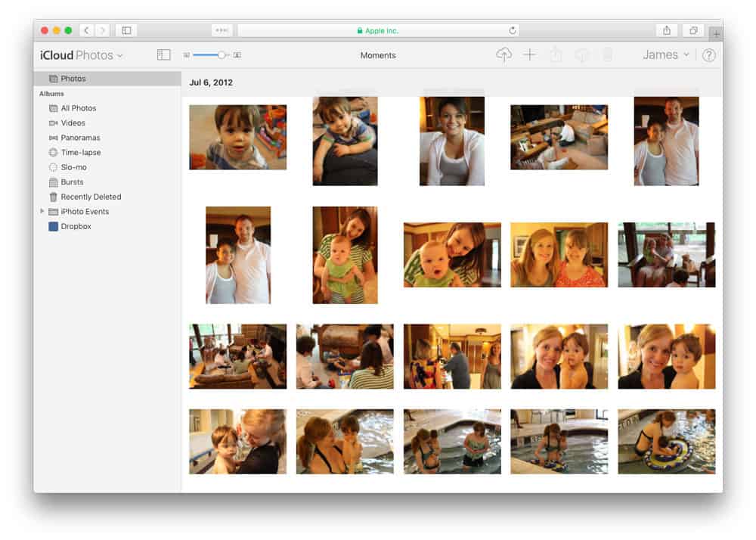Open the Dropbox album

tap(76, 226)
